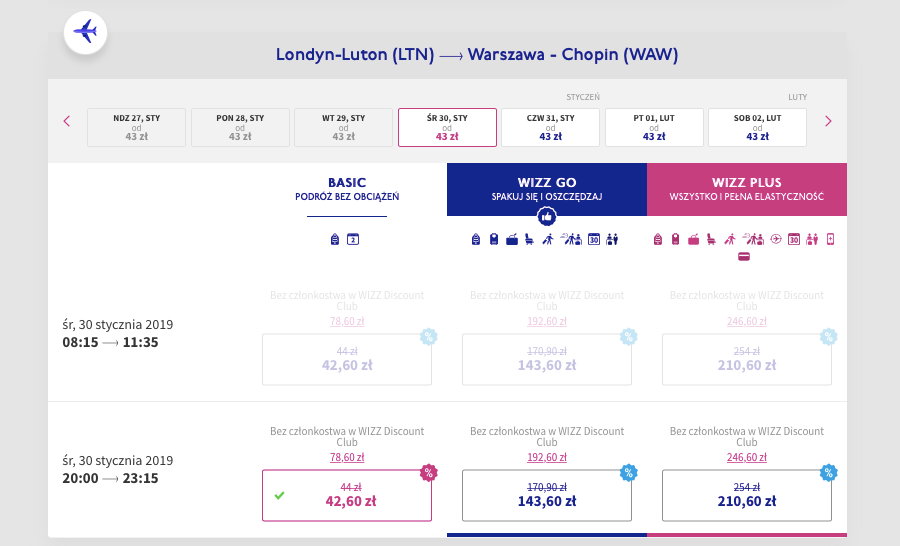Show later dates with right arrow
Viewport: 900px width, 546px height.
tap(828, 121)
